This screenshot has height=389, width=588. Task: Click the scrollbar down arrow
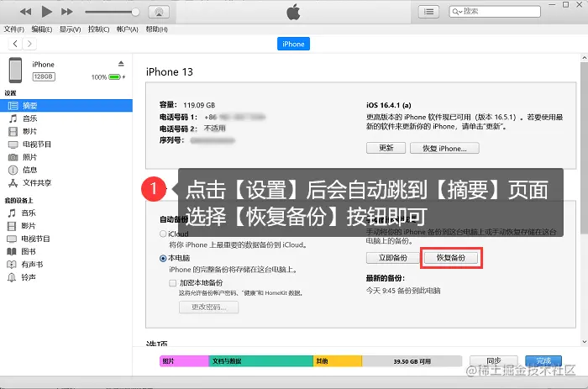pyautogui.click(x=585, y=342)
